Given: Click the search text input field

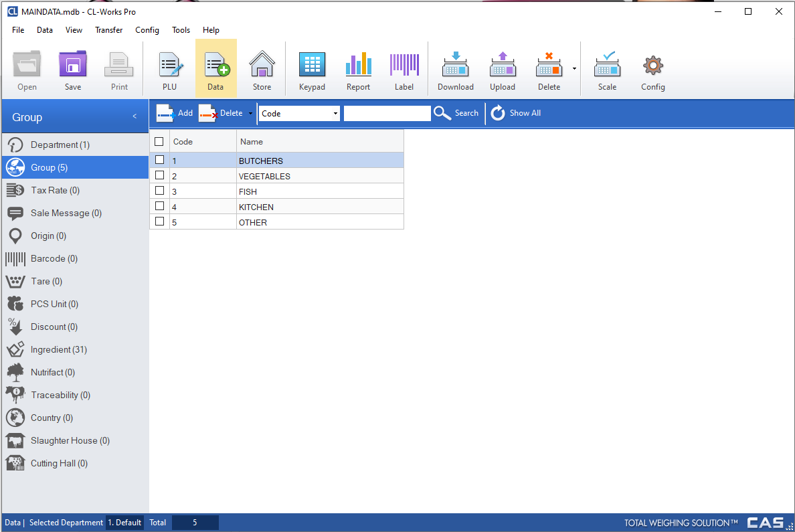Looking at the screenshot, I should point(387,114).
